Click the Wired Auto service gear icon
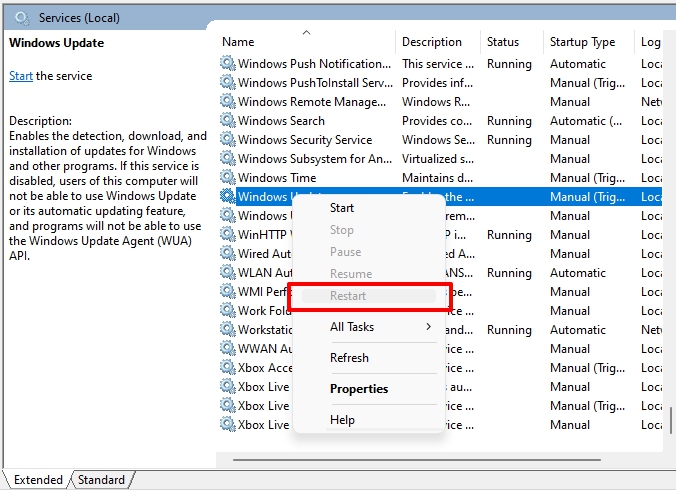676x490 pixels. [x=228, y=253]
